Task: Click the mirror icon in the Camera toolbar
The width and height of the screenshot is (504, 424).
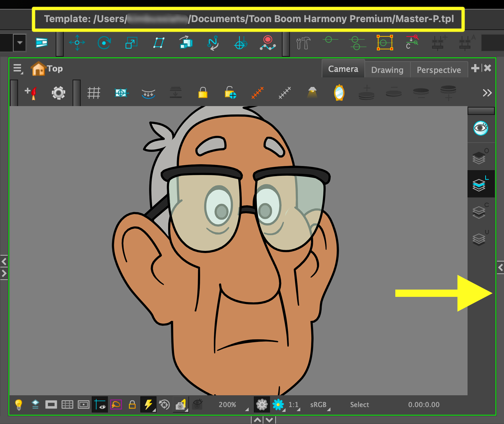Action: click(339, 93)
